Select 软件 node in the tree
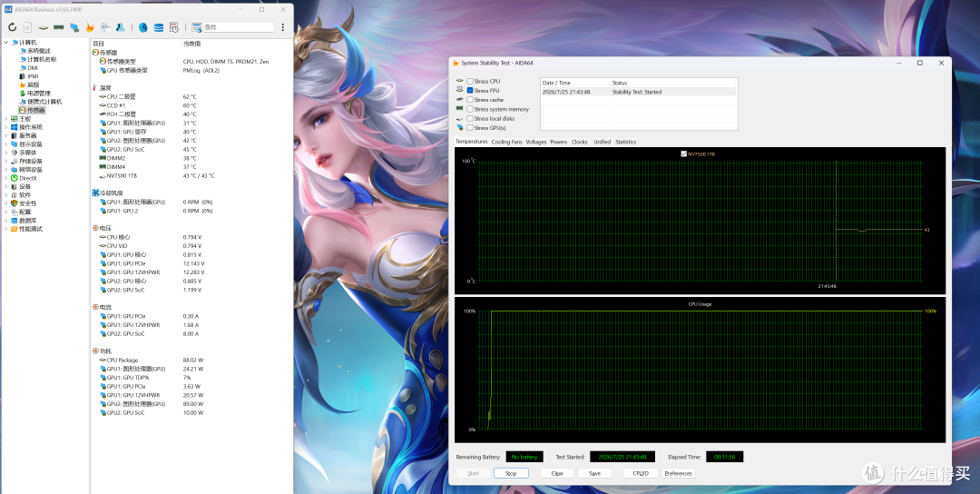This screenshot has height=494, width=980. pos(25,194)
